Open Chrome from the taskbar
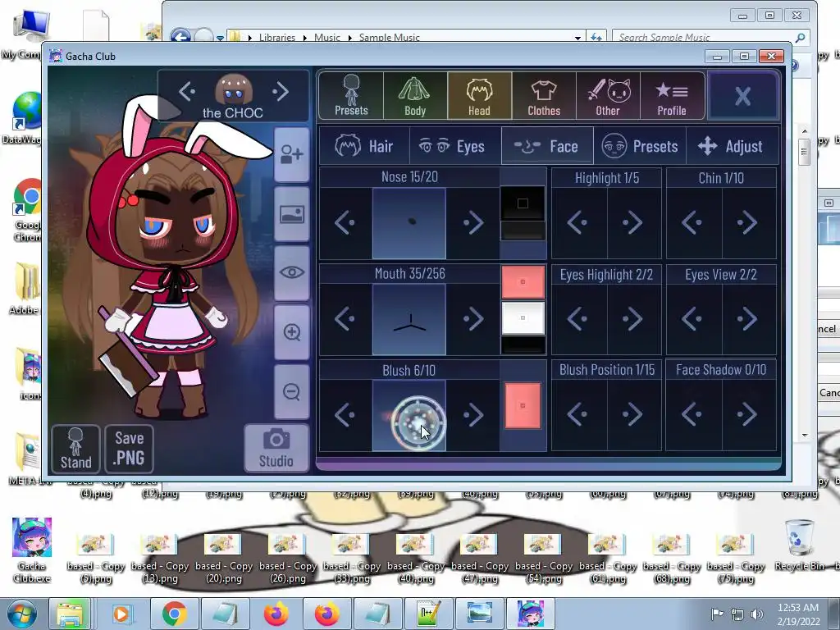This screenshot has height=630, width=840. click(174, 614)
